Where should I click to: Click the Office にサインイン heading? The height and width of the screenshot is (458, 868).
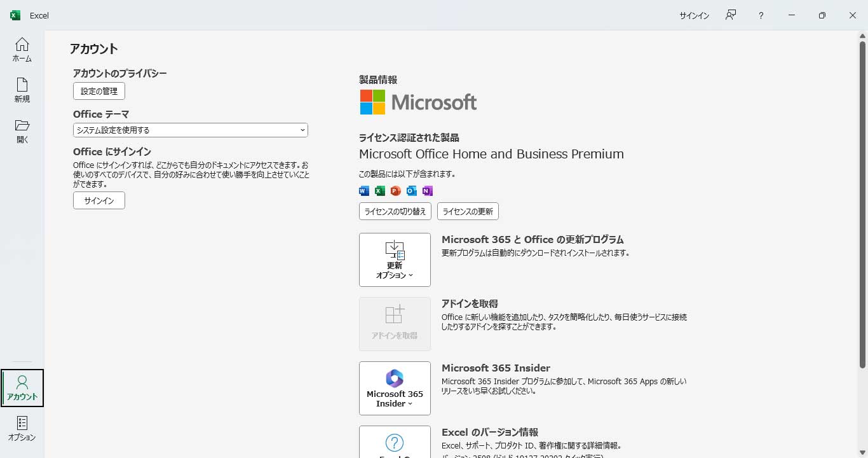[x=112, y=151]
